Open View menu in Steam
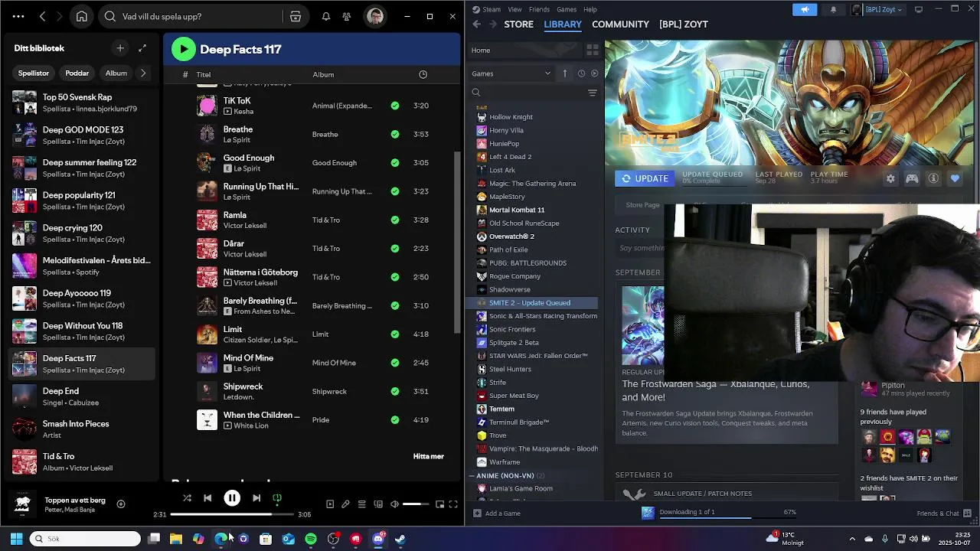The height and width of the screenshot is (551, 980). (x=515, y=9)
